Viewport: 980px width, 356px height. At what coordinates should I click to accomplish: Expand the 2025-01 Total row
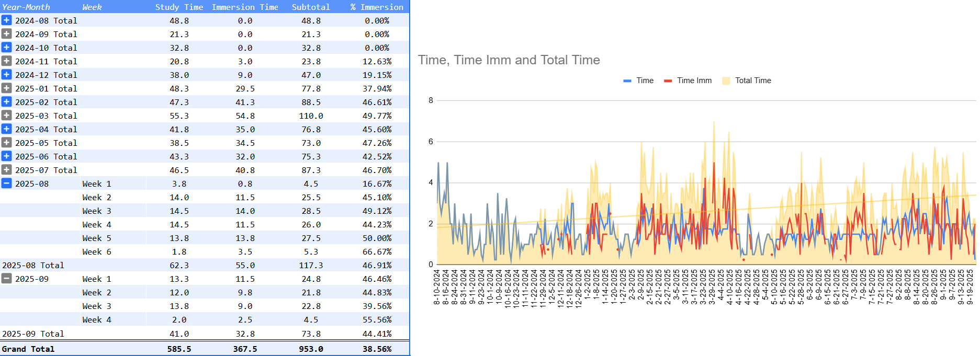[6, 88]
